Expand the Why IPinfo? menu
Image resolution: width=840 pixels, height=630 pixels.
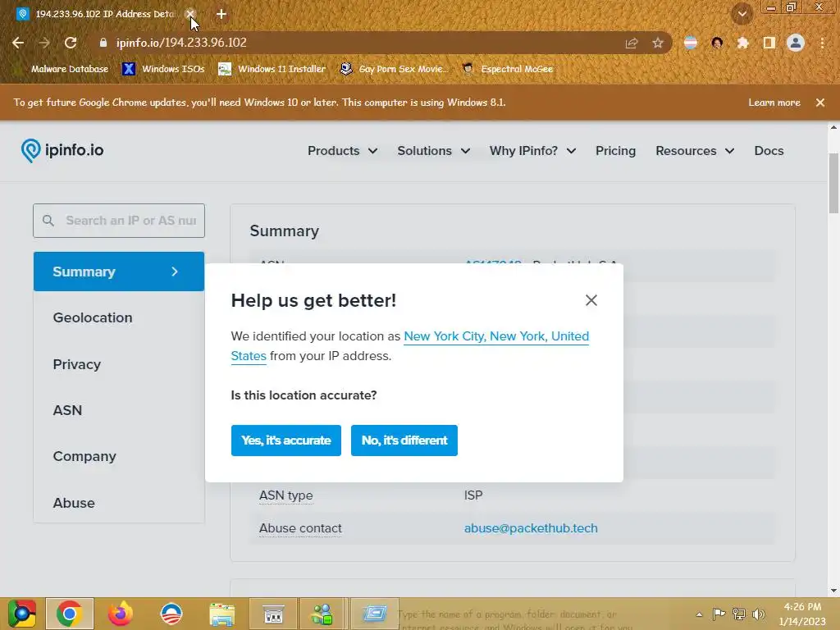532,151
